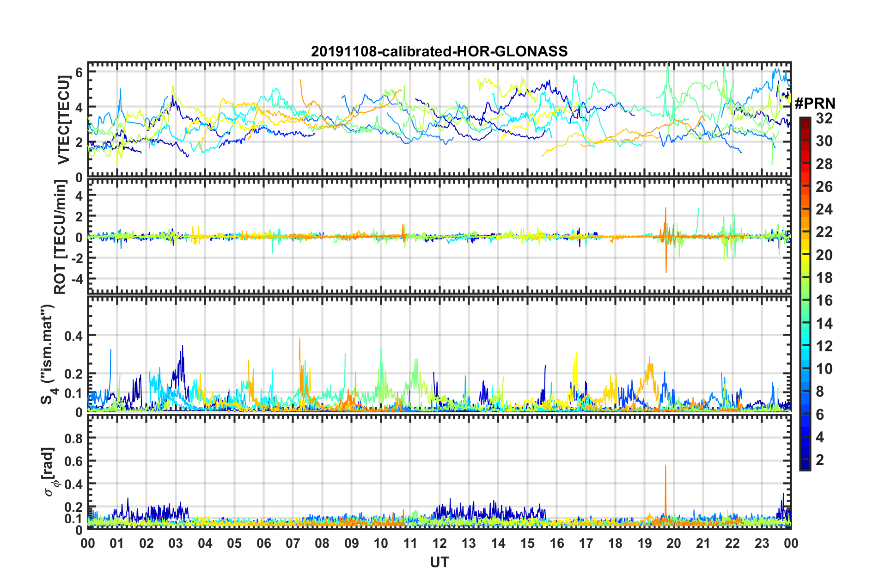Click the VTEC axis tick value 6
The width and height of the screenshot is (879, 588).
tap(79, 72)
